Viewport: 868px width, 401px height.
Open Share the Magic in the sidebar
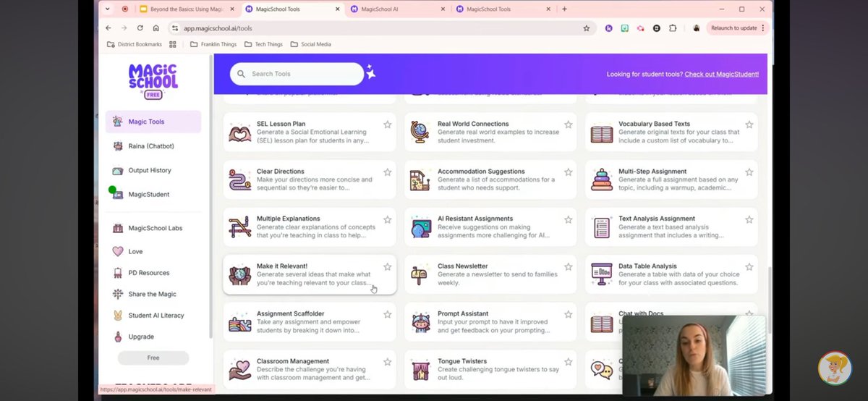tap(153, 294)
